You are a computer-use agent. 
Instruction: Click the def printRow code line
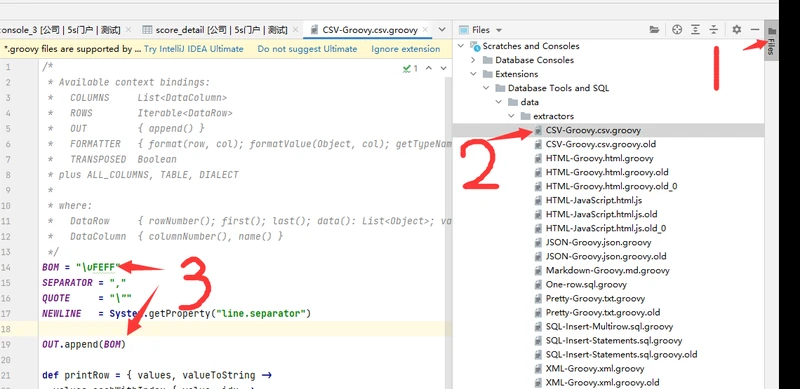(157, 375)
